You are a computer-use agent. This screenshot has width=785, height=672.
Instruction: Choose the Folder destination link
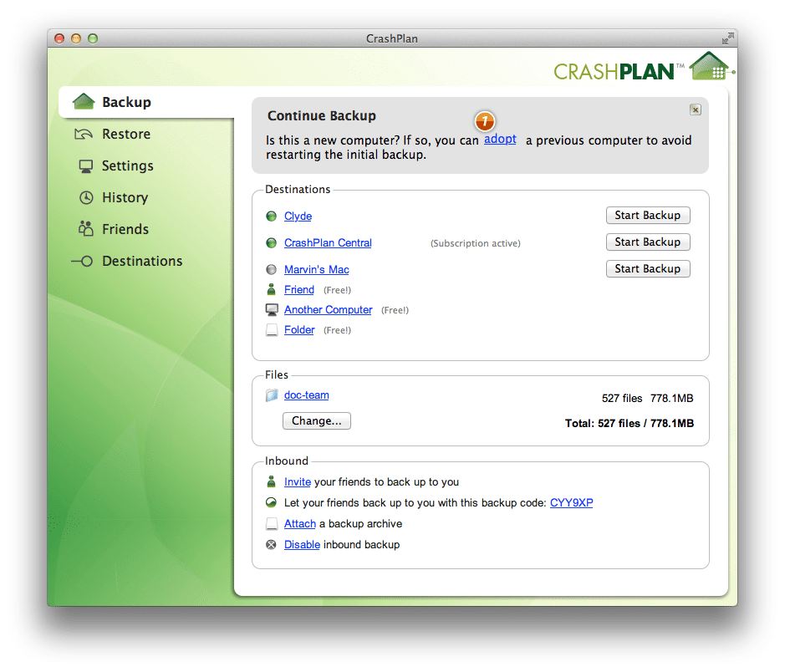point(299,330)
